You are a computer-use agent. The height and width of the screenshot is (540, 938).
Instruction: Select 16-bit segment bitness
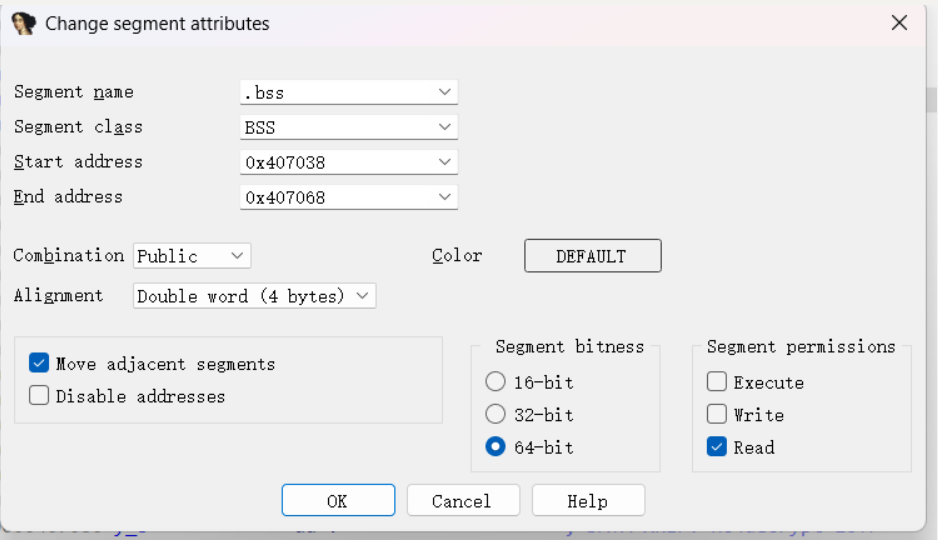(495, 382)
